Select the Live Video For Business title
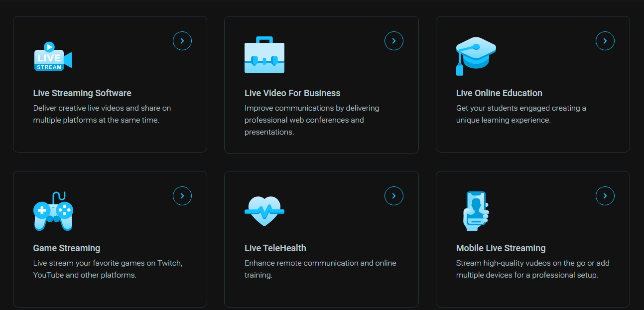The height and width of the screenshot is (310, 644). [x=292, y=93]
